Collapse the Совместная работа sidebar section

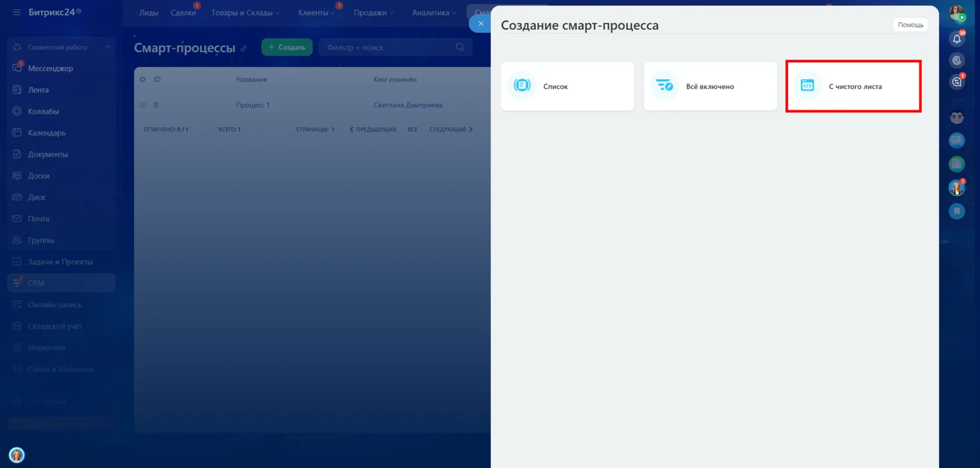[x=107, y=47]
